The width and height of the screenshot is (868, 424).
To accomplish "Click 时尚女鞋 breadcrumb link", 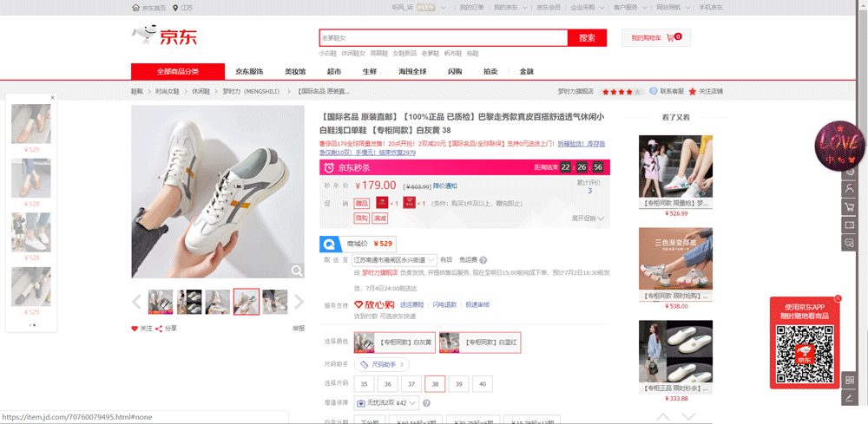I will [x=168, y=91].
